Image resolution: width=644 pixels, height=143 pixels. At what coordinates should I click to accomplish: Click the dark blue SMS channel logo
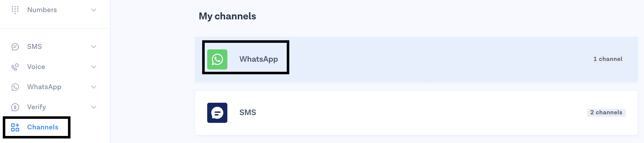click(217, 113)
